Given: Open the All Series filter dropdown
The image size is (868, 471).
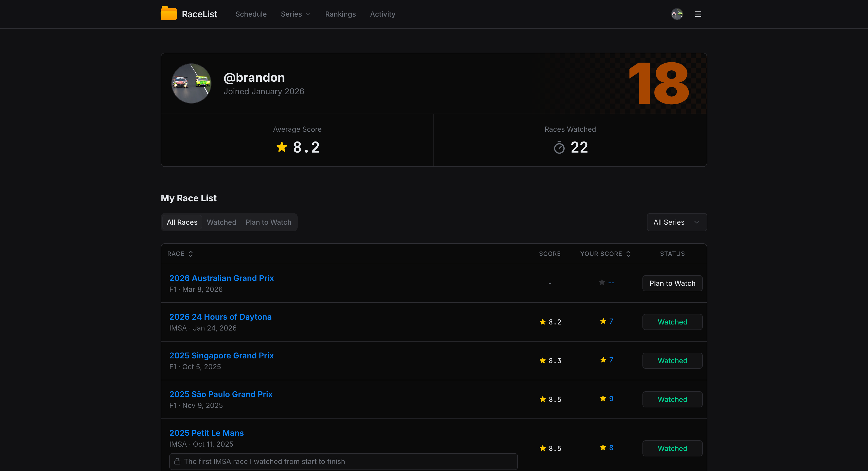Looking at the screenshot, I should click(676, 222).
